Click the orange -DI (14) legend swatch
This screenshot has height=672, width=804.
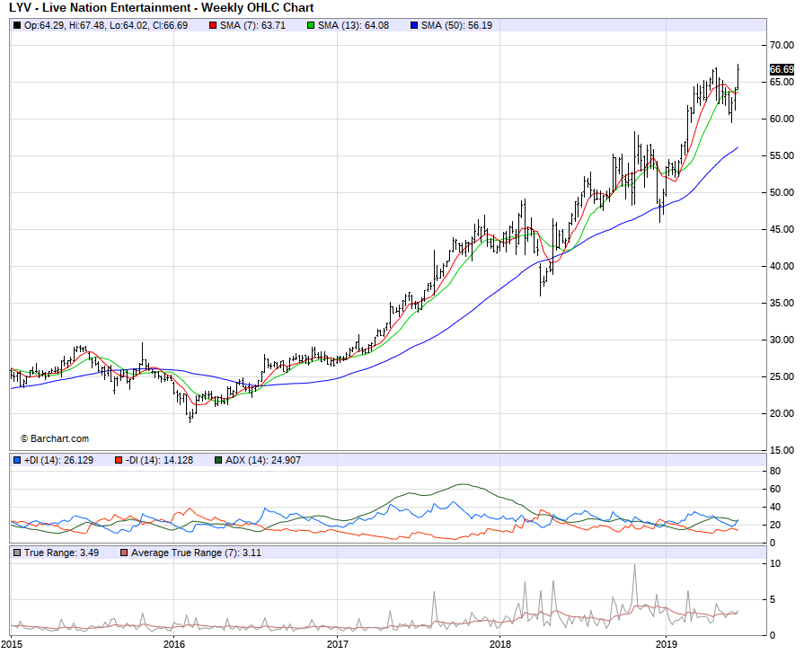119,460
